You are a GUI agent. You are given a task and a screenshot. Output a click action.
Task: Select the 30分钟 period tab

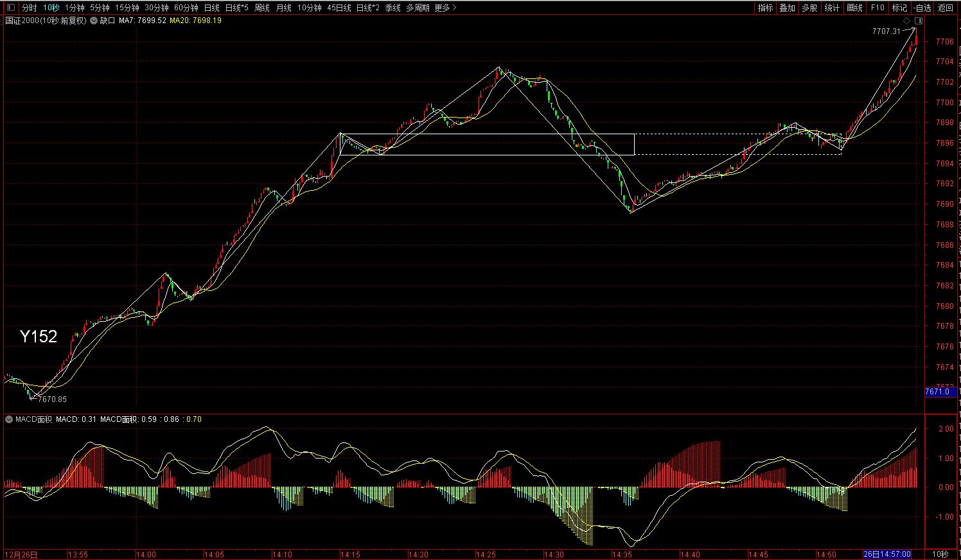(157, 8)
